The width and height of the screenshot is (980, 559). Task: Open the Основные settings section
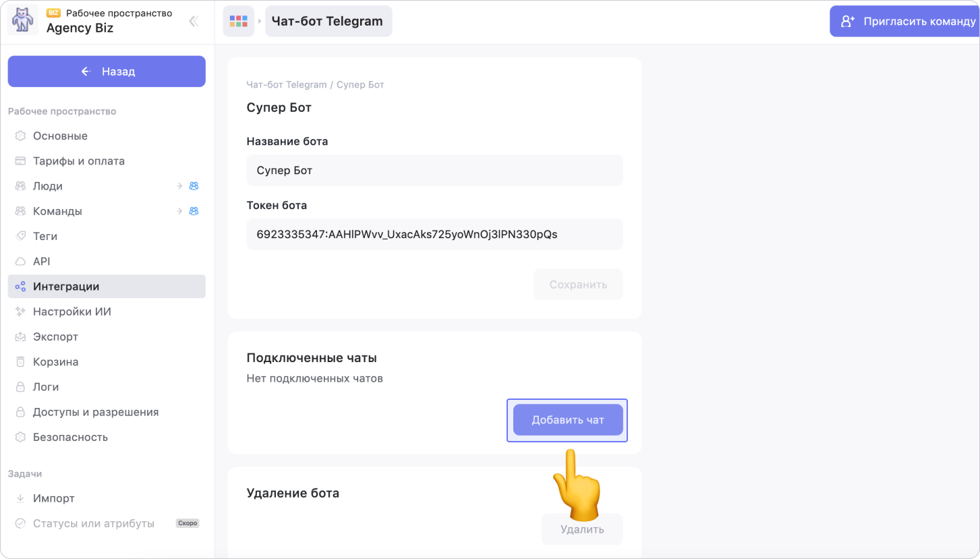point(60,136)
